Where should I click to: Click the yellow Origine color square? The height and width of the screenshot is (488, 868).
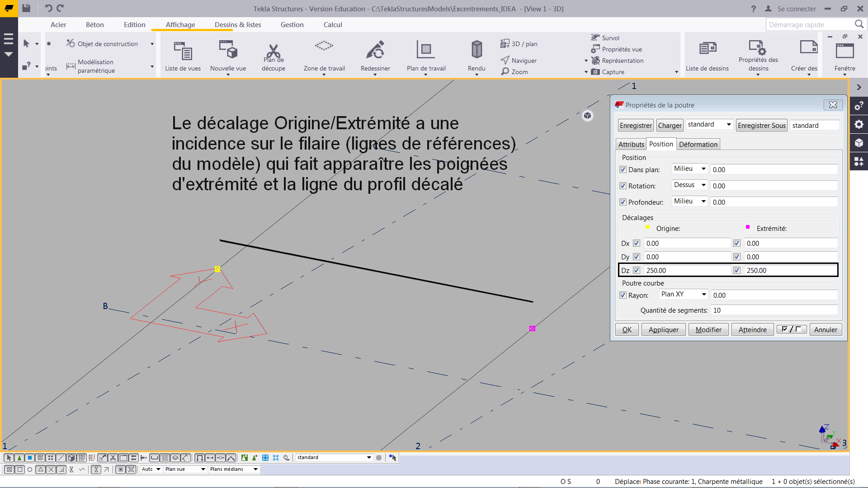[x=647, y=227]
